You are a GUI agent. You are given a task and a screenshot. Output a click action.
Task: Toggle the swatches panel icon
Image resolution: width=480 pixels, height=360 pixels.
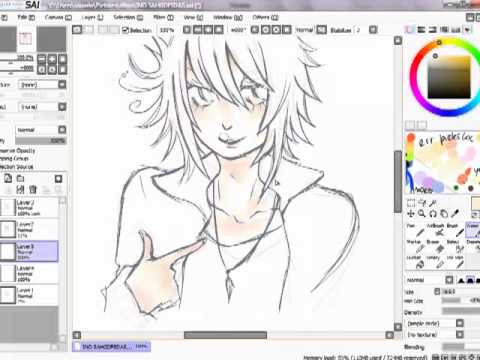coord(456,30)
